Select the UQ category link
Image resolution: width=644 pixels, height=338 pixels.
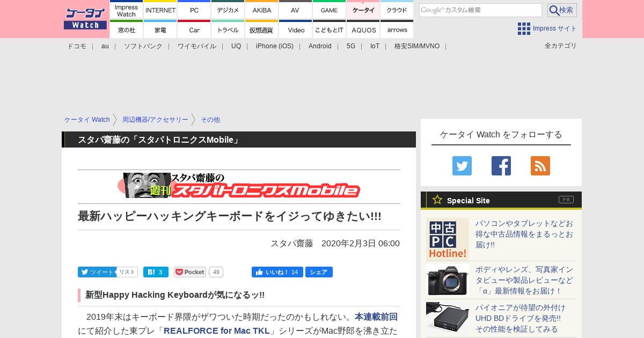coord(236,46)
